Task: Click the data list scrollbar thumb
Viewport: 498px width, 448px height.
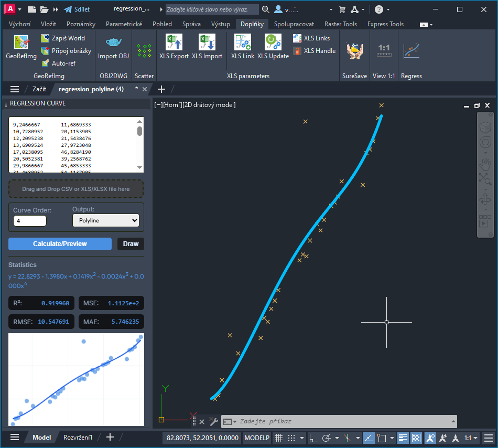Action: [139, 131]
